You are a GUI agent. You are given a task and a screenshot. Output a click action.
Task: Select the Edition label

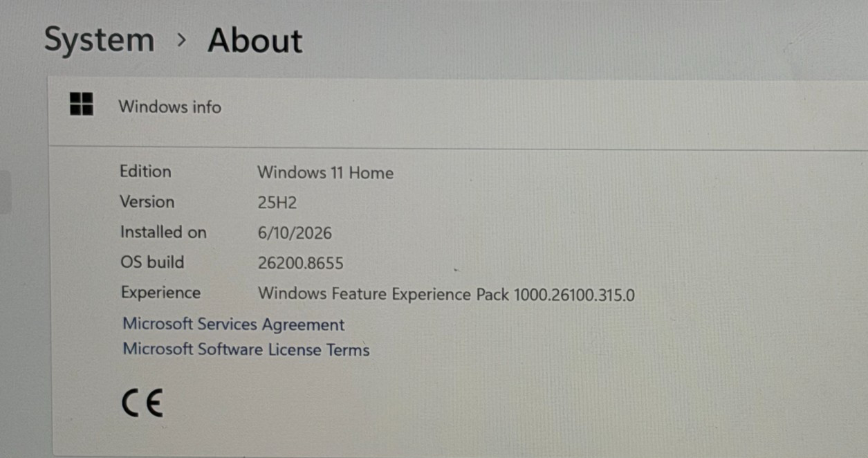[145, 172]
